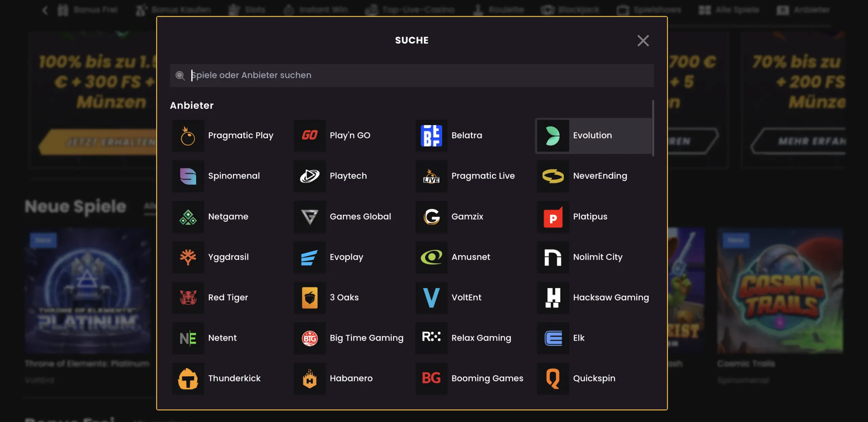The height and width of the screenshot is (422, 868).
Task: Open the 'Bonus Frei' navigation item
Action: [87, 10]
